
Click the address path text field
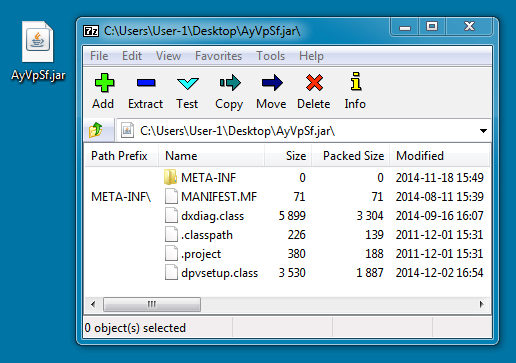303,131
